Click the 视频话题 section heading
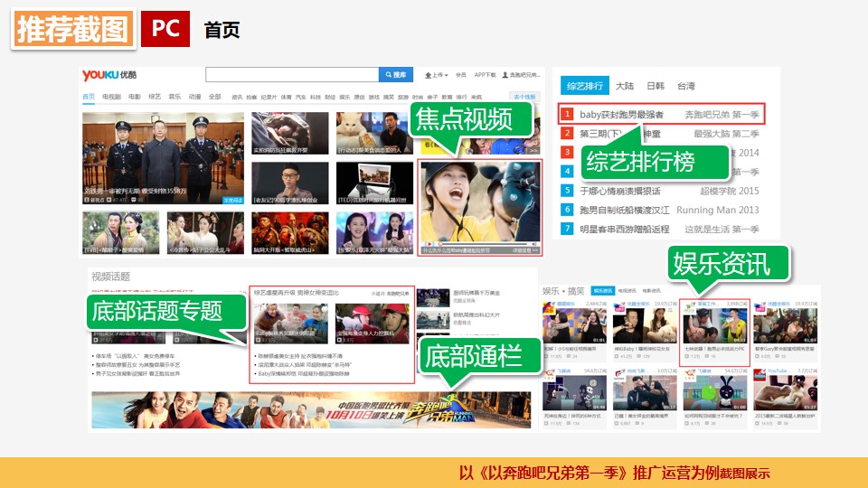 pyautogui.click(x=110, y=277)
